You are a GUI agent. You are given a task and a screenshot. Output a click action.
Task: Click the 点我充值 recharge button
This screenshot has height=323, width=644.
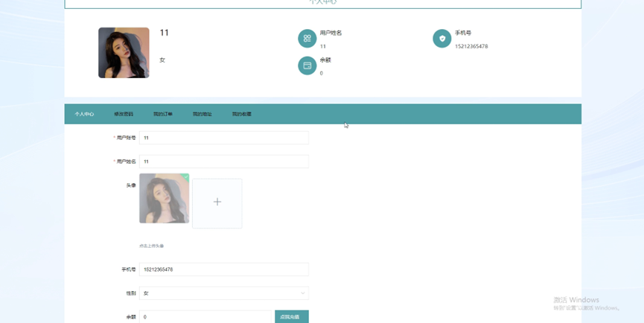tap(292, 317)
